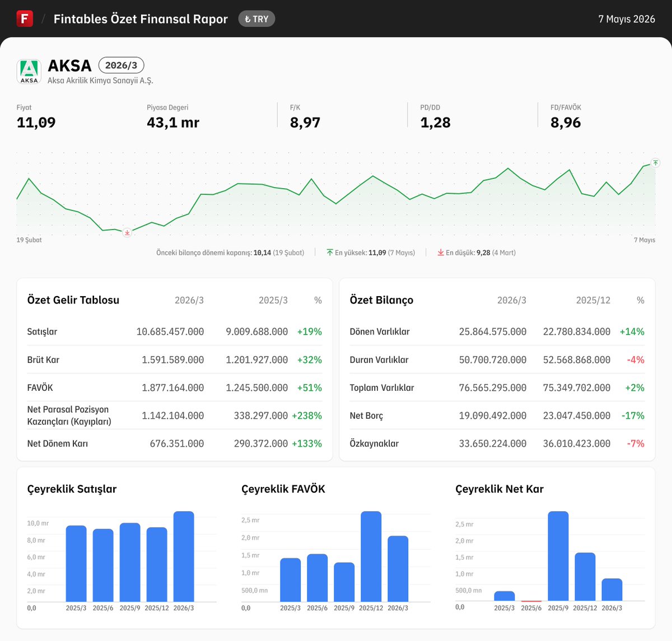Click the Satışlar 2026/3 value 10.685.457.000
Screen dimensions: 672x641
coord(170,332)
